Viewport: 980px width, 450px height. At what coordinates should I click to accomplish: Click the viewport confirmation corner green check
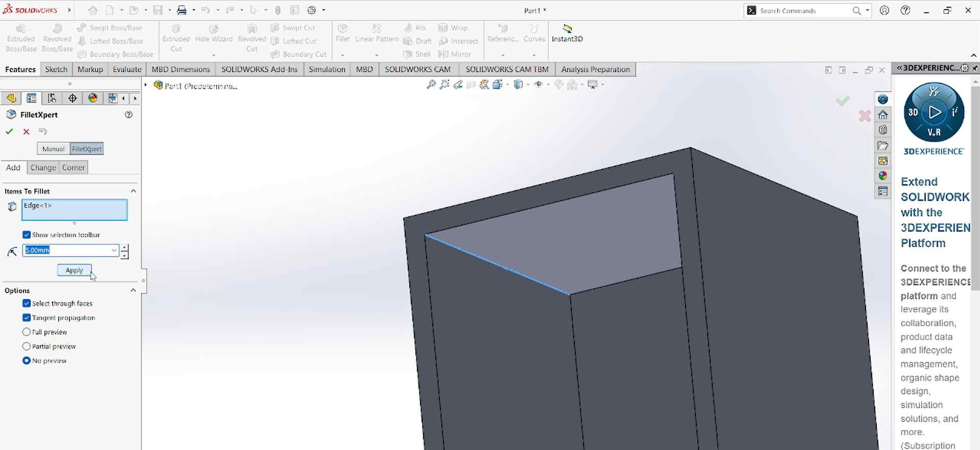point(843,101)
